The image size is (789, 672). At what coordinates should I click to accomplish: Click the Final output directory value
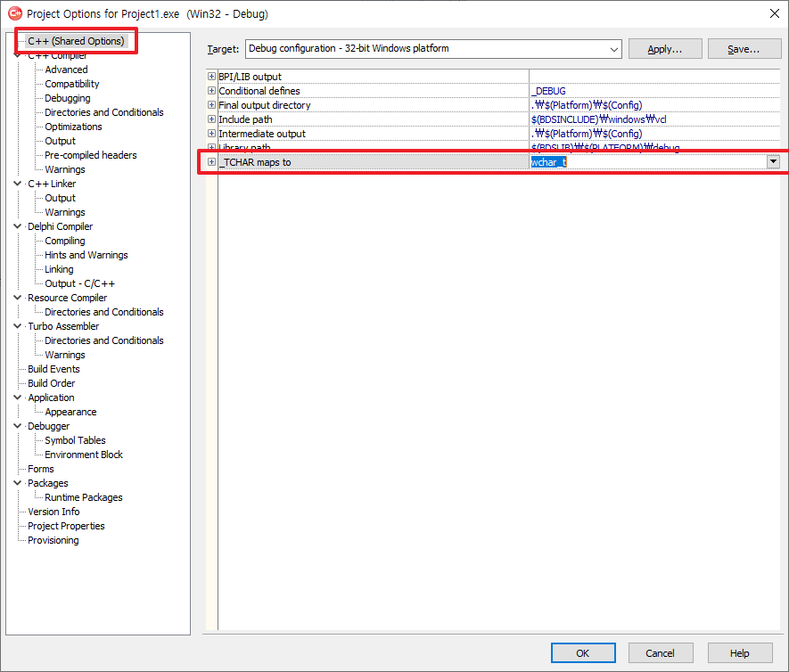[x=587, y=105]
